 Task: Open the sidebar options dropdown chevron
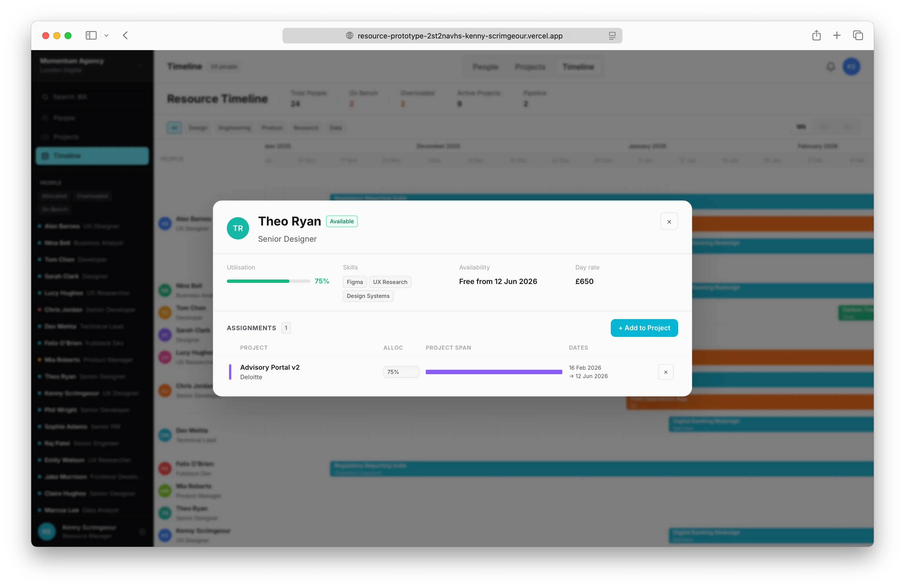pyautogui.click(x=106, y=35)
